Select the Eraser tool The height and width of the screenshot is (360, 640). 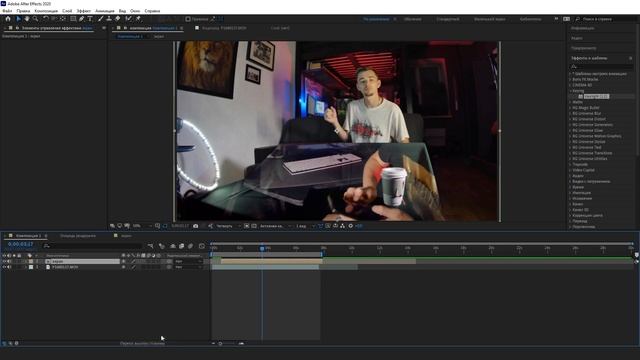118,19
